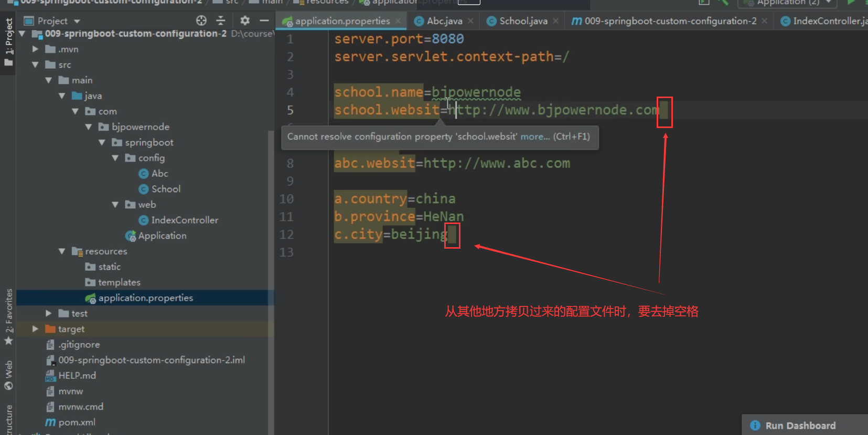Click the collapse all icon in Project panel
Viewport: 868px width, 435px height.
pyautogui.click(x=221, y=20)
